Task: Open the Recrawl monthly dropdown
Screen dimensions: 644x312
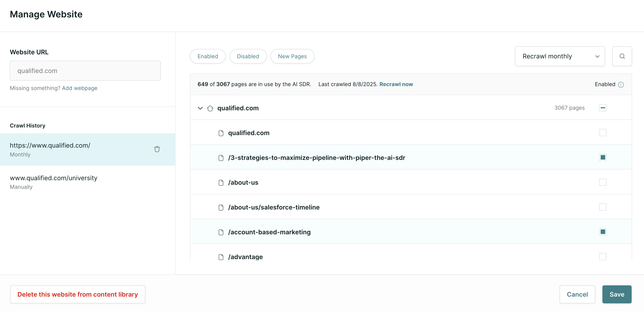Action: click(560, 56)
